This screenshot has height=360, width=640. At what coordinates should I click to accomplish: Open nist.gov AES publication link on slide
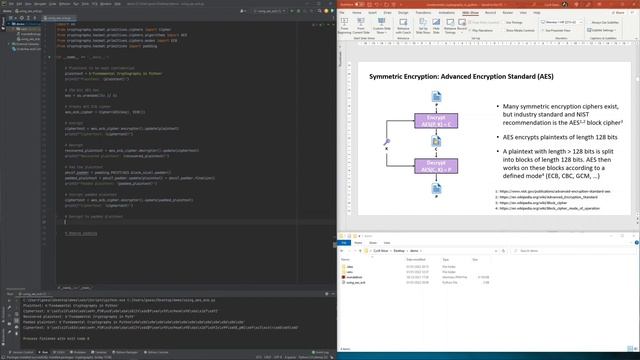coord(555,191)
